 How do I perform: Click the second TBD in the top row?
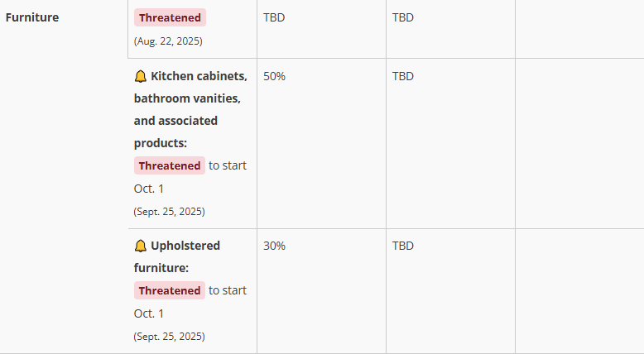coord(403,17)
